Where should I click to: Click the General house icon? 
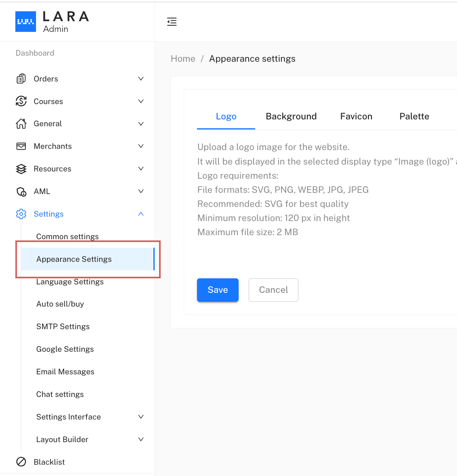[x=21, y=123]
